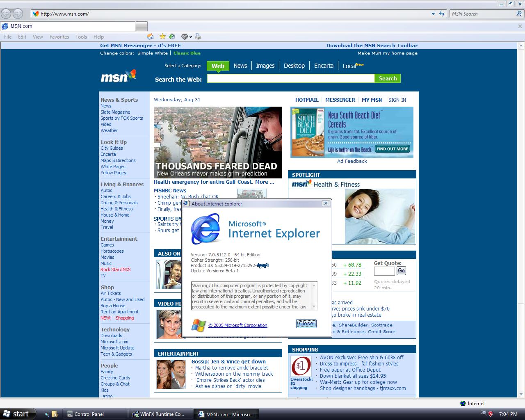Open Favorites with the star icon
525x420 pixels.
click(162, 37)
